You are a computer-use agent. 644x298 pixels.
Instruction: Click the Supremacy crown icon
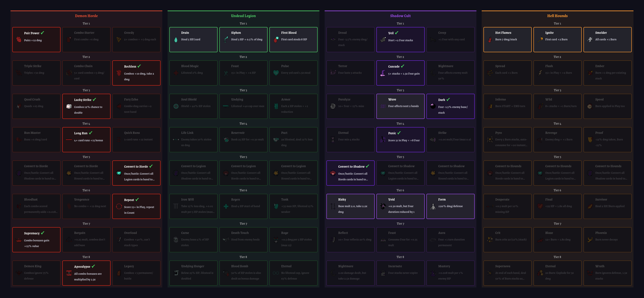click(x=19, y=240)
